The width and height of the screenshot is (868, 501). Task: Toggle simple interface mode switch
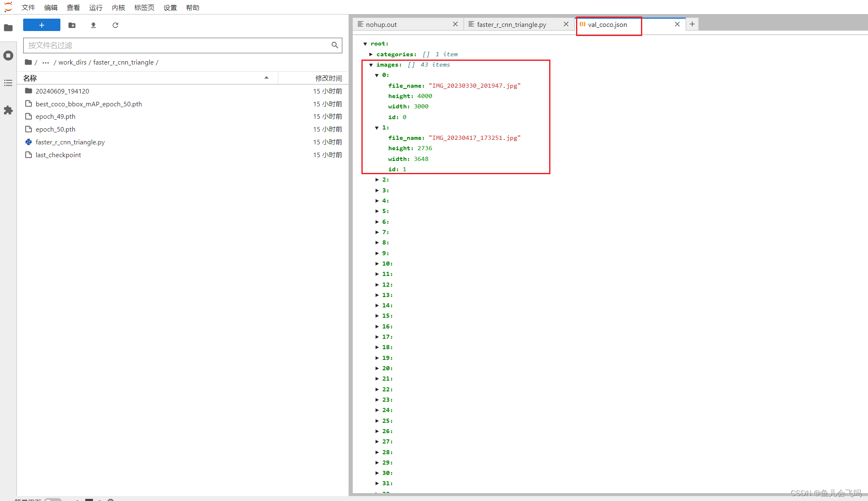(x=53, y=499)
